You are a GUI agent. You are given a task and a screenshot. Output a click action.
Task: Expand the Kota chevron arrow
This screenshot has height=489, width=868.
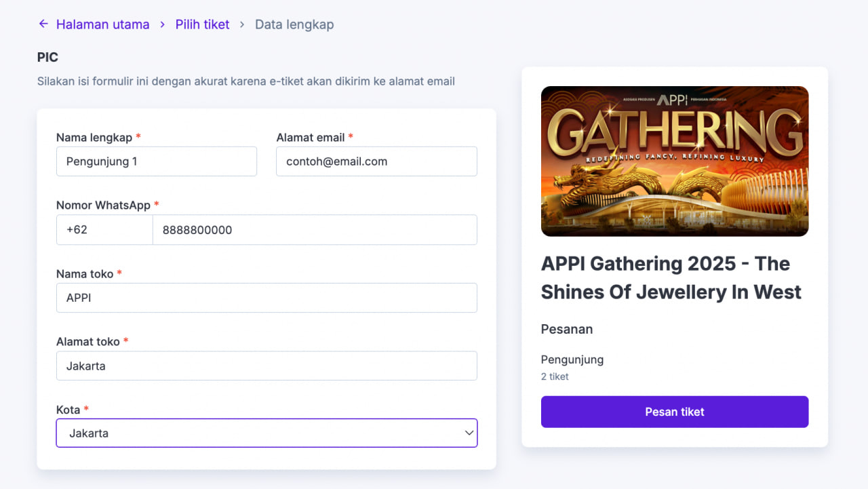[x=469, y=433]
